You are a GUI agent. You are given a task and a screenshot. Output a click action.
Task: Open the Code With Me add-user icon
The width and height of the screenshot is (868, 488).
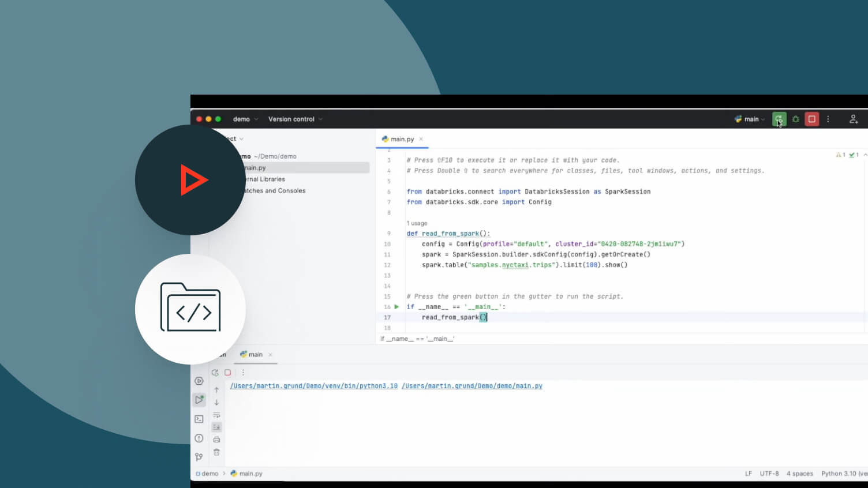pyautogui.click(x=853, y=119)
